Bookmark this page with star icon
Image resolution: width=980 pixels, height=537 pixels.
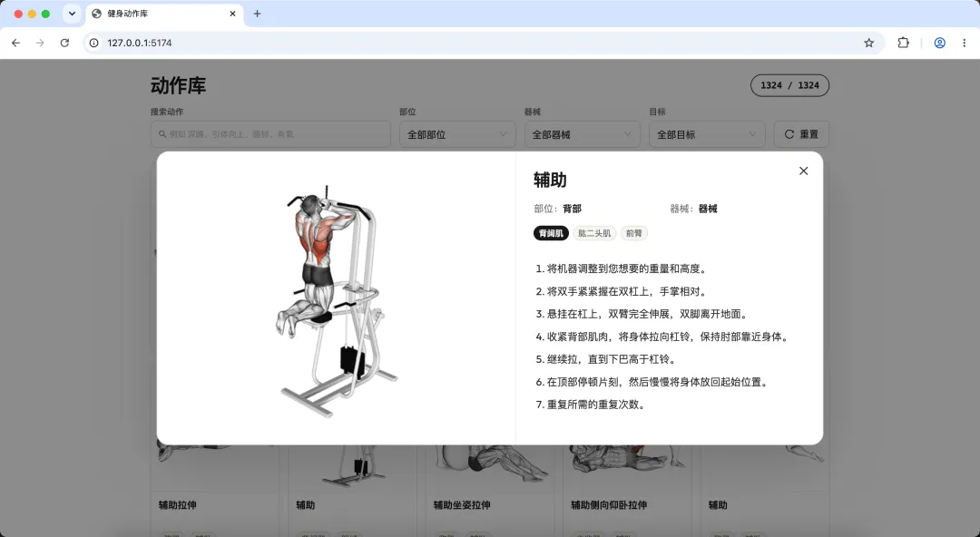click(868, 44)
